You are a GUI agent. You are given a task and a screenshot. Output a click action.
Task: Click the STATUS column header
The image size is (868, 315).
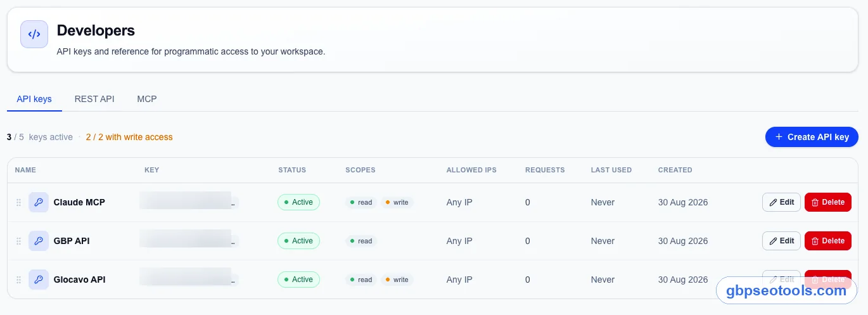point(292,170)
